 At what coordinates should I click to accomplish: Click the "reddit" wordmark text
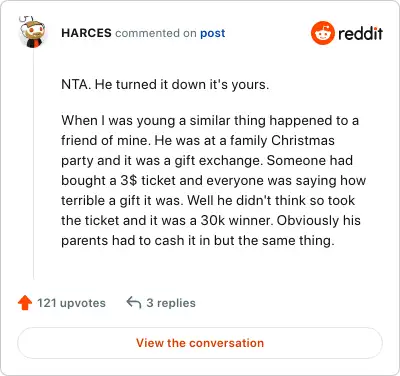(360, 33)
